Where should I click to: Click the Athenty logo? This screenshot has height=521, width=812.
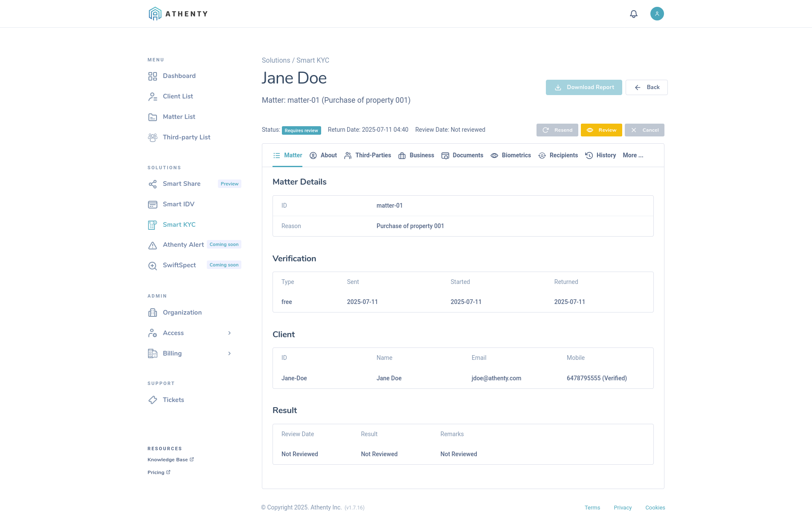pyautogui.click(x=178, y=14)
